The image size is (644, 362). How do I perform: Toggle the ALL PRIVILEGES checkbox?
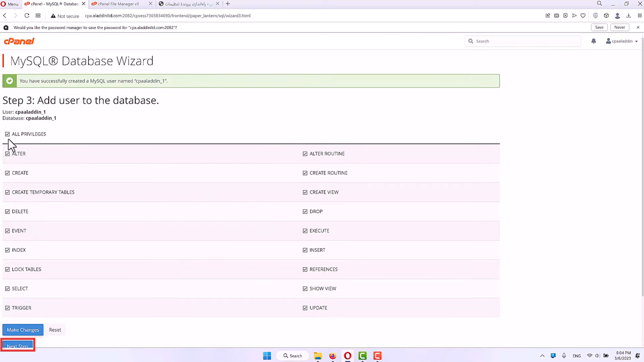coord(7,134)
